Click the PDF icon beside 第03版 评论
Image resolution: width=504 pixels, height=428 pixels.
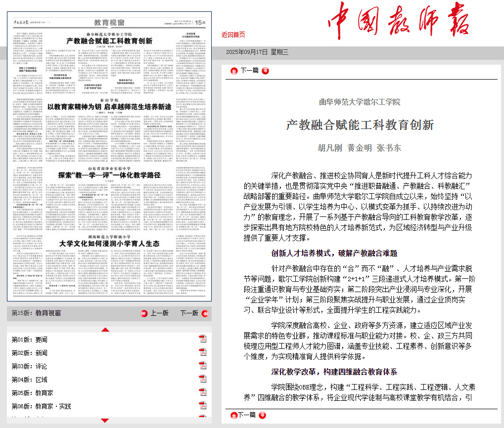pyautogui.click(x=202, y=366)
